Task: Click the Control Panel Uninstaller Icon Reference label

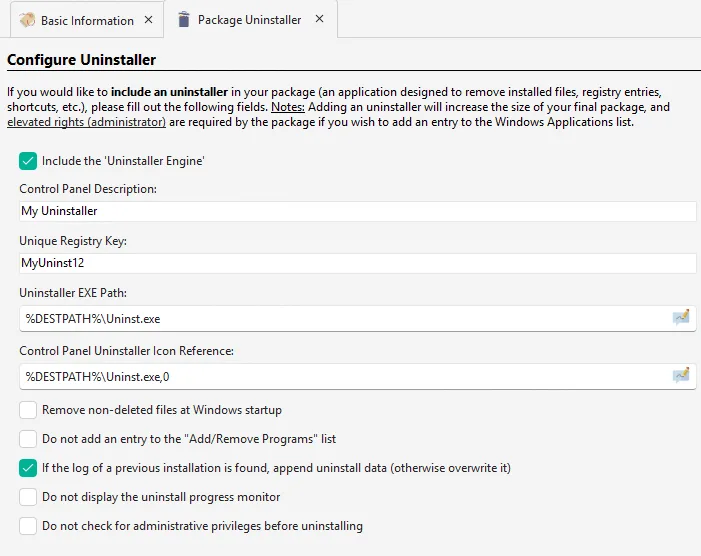Action: [127, 351]
